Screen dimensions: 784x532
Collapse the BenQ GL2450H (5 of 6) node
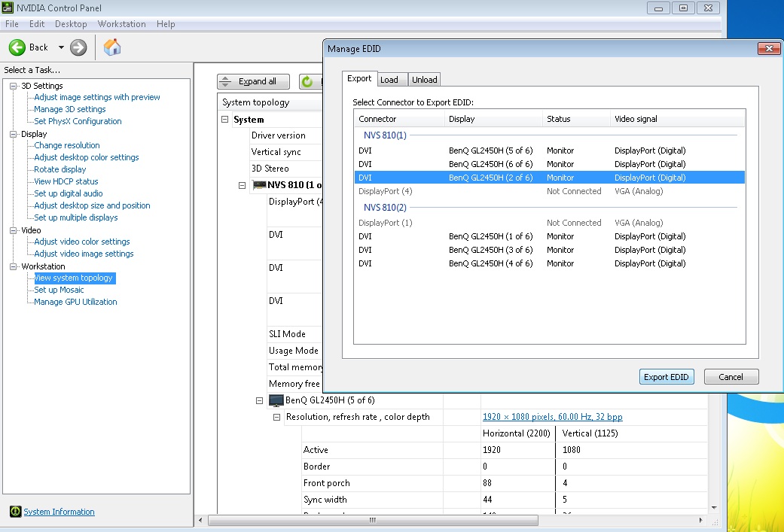[x=259, y=400]
